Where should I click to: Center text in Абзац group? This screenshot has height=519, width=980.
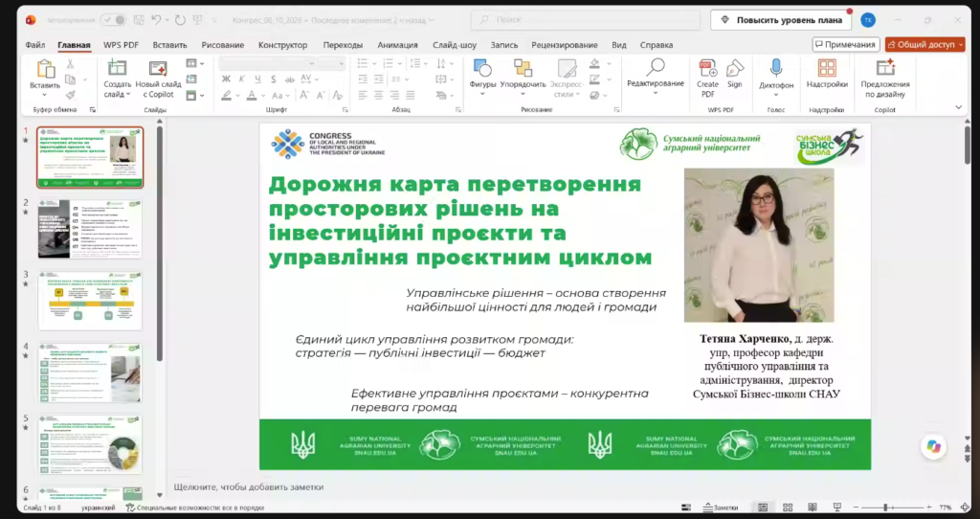[378, 95]
